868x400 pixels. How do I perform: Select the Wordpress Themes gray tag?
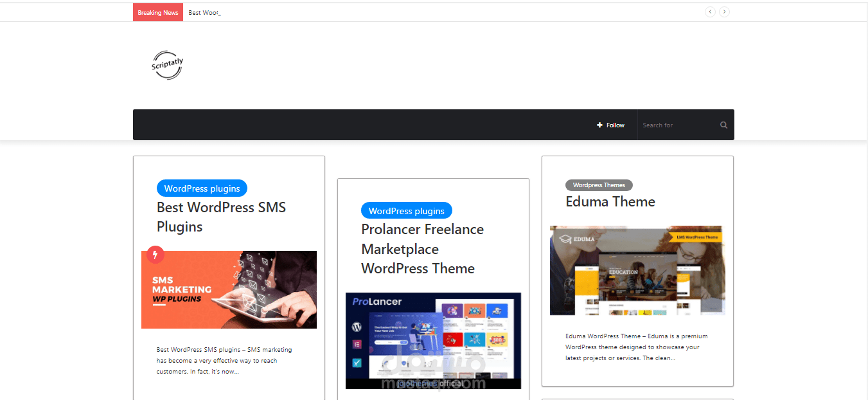pos(599,185)
